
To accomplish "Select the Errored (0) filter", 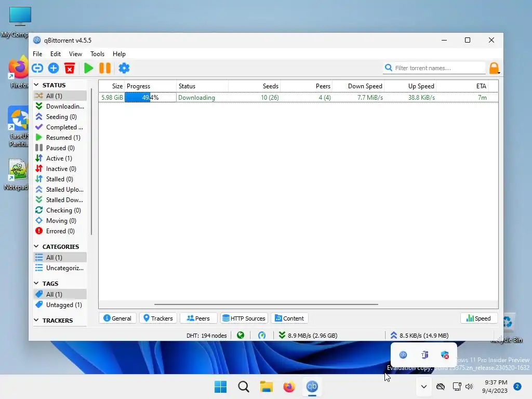I will coord(60,231).
